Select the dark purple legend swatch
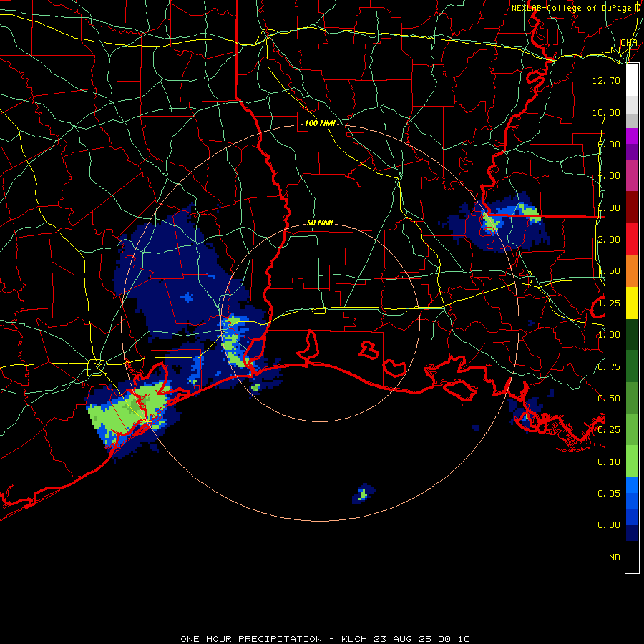644x644 pixels. point(632,152)
